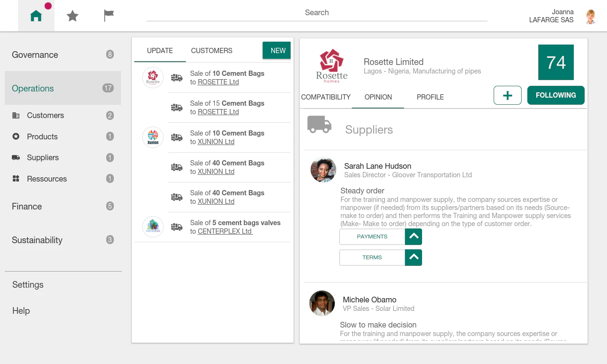Open Michele Obamo's photo
This screenshot has width=607, height=364.
coord(322,303)
